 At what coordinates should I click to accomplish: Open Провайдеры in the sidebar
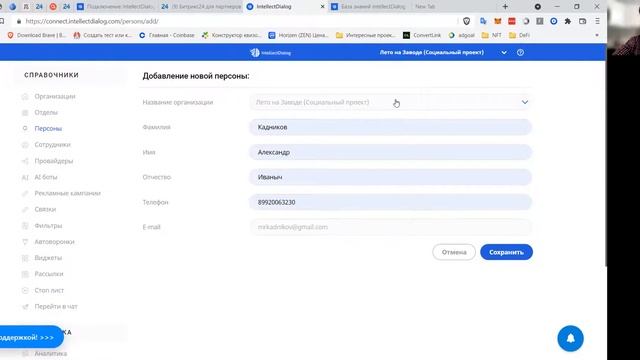coord(53,161)
